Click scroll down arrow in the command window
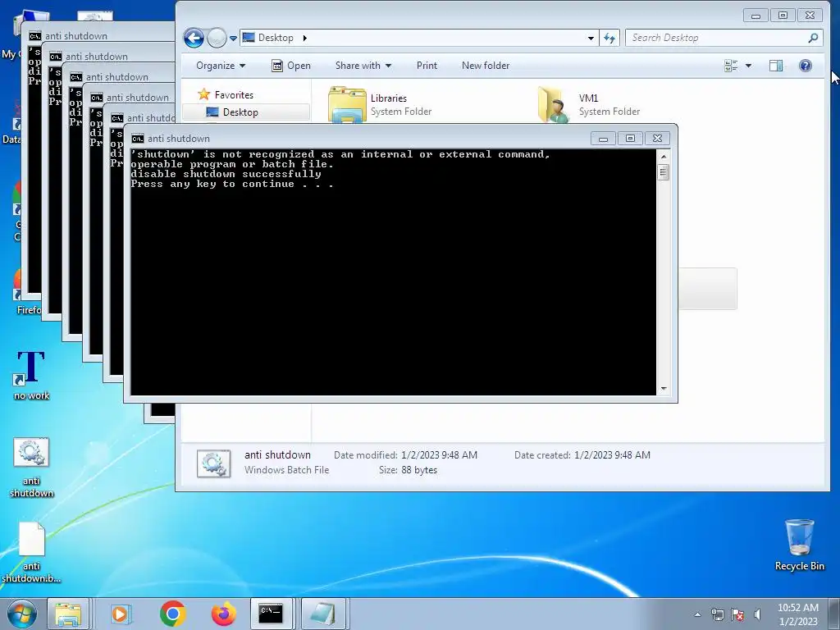Viewport: 840px width, 630px height. coord(663,389)
